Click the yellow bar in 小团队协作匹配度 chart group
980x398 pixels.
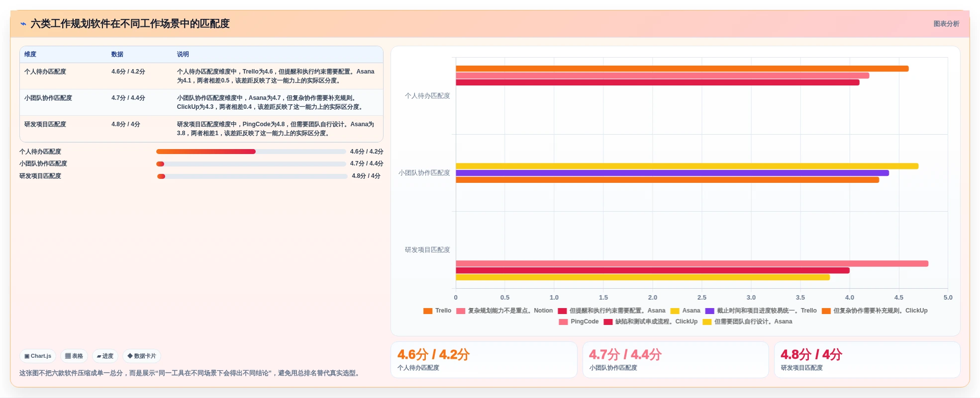687,166
